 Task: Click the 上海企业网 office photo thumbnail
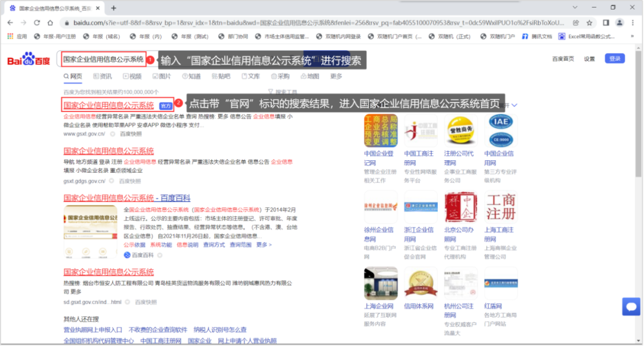380,283
